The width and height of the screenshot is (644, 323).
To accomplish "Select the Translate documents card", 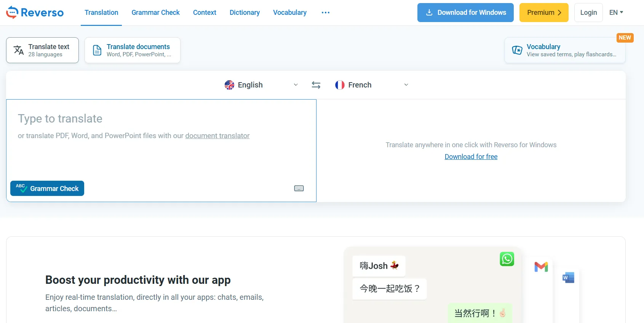I will (133, 50).
